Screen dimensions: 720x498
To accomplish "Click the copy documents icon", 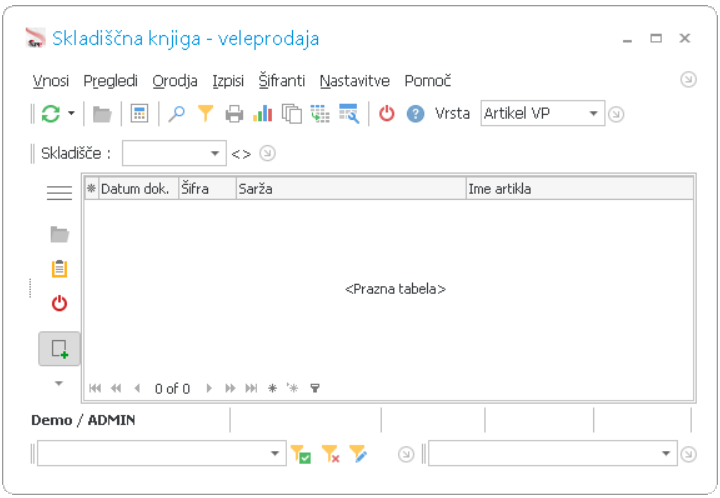I will click(292, 114).
